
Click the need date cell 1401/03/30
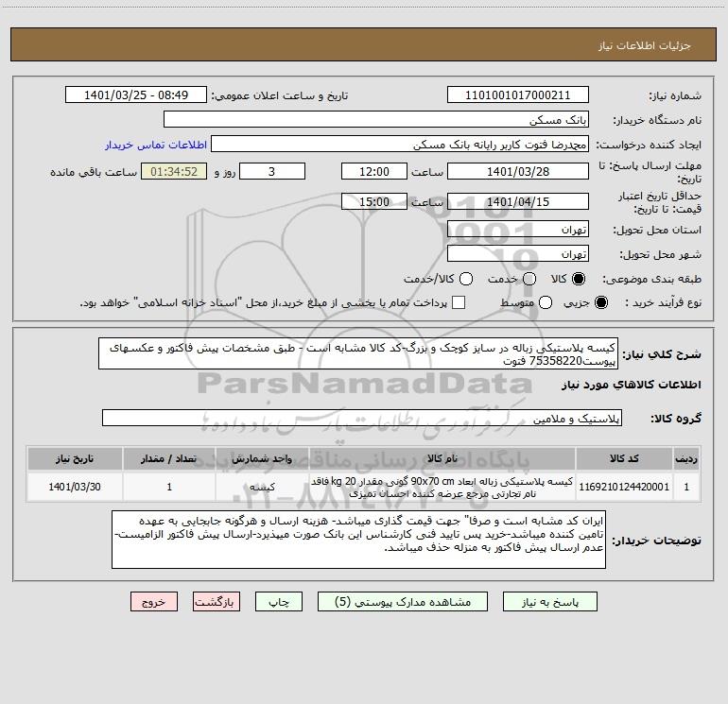tap(75, 487)
